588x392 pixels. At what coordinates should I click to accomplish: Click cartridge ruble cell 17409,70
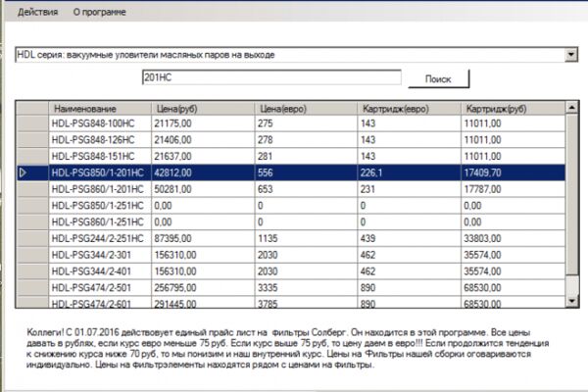click(513, 172)
